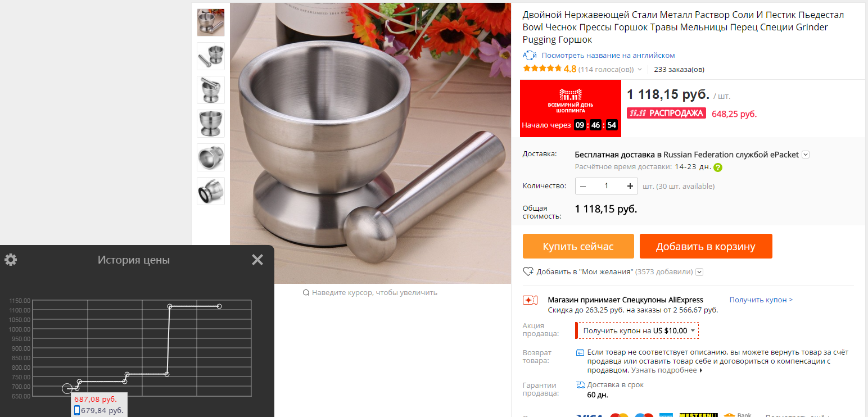Viewport: 868px width, 417px height.
Task: Click the green delivery time help icon
Action: click(x=718, y=167)
